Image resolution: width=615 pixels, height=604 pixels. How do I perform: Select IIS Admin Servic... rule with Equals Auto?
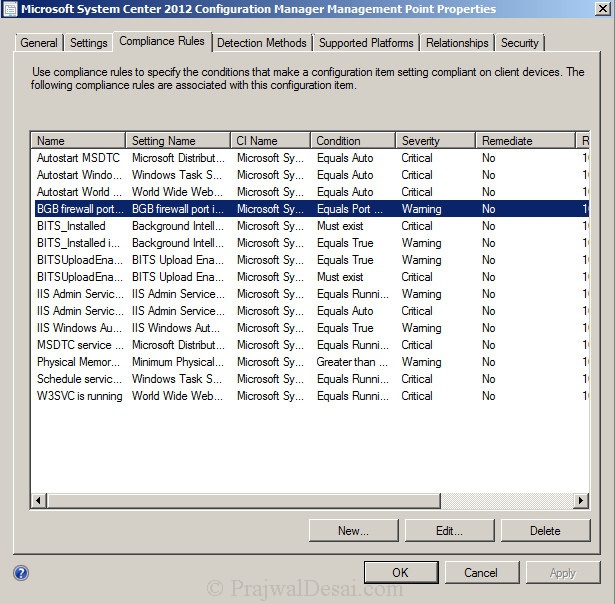tap(310, 311)
